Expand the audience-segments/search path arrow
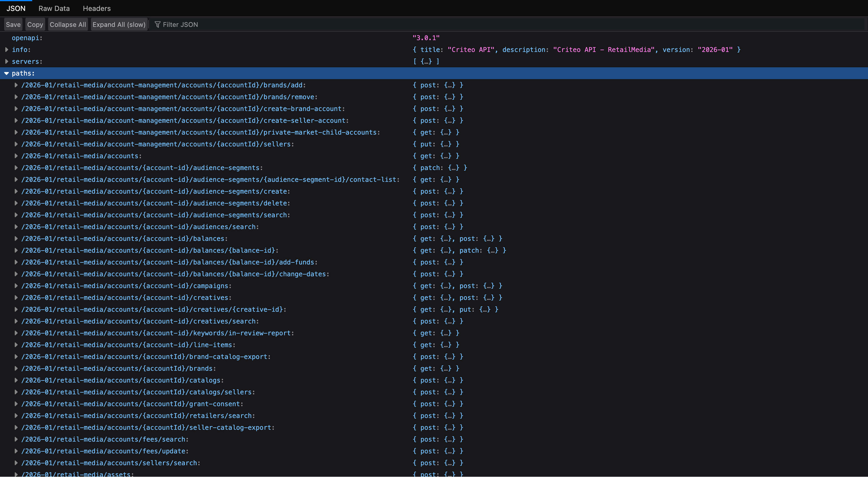This screenshot has height=477, width=868. [x=16, y=215]
